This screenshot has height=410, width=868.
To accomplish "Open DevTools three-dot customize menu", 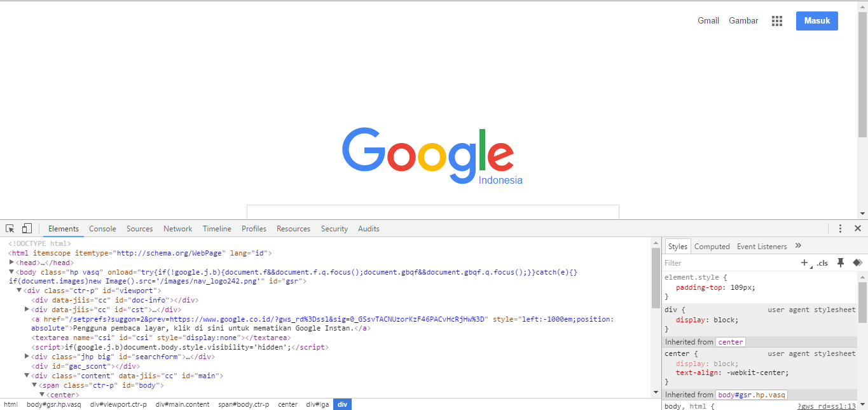I will (x=840, y=229).
